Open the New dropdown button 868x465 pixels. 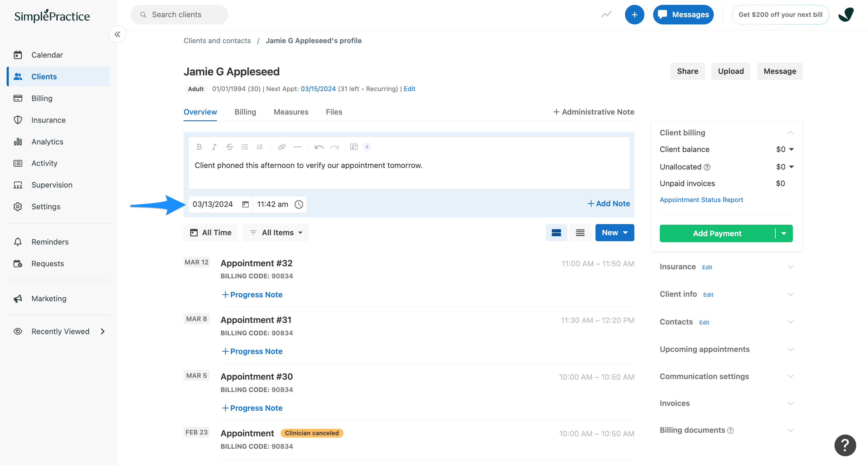click(x=614, y=233)
